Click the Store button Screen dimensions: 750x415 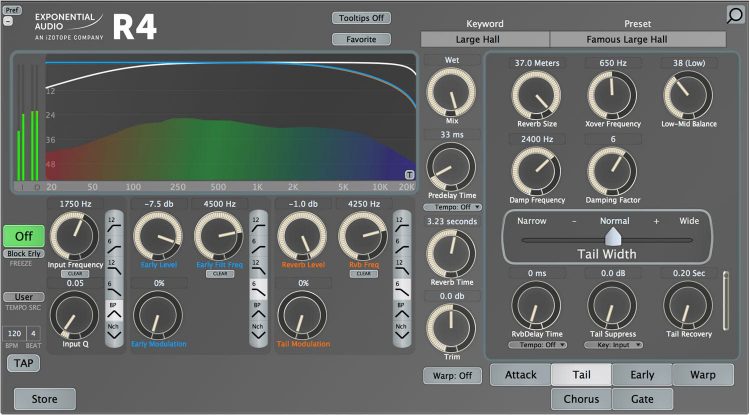pyautogui.click(x=44, y=399)
